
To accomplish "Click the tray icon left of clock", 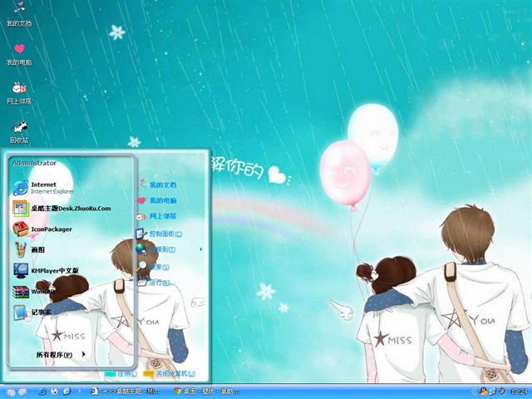I will click(x=502, y=391).
